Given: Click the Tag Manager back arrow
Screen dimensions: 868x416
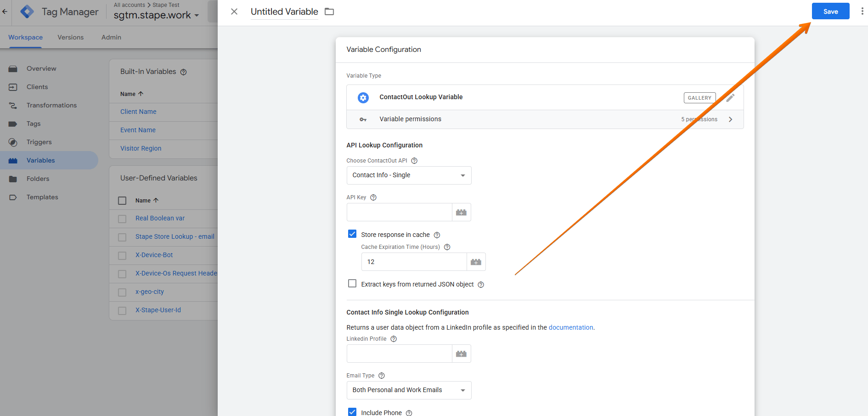Looking at the screenshot, I should [5, 11].
